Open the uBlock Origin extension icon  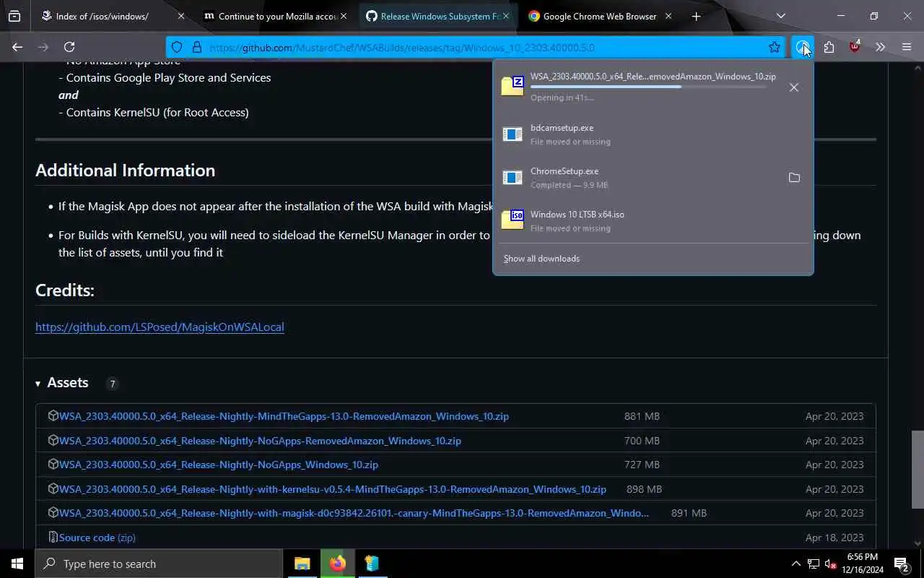tap(855, 48)
